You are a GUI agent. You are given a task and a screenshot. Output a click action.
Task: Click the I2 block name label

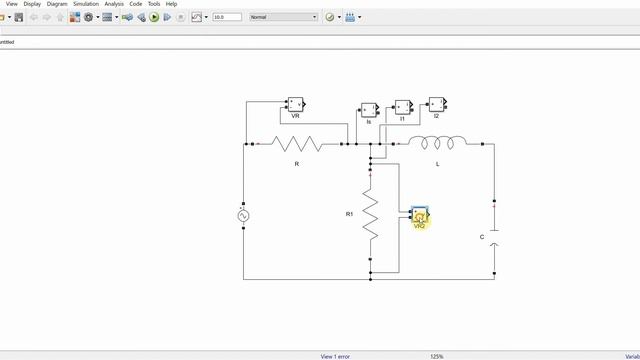[436, 116]
